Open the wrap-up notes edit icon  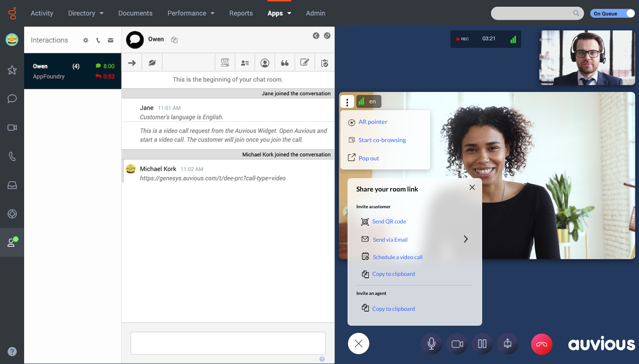(305, 63)
